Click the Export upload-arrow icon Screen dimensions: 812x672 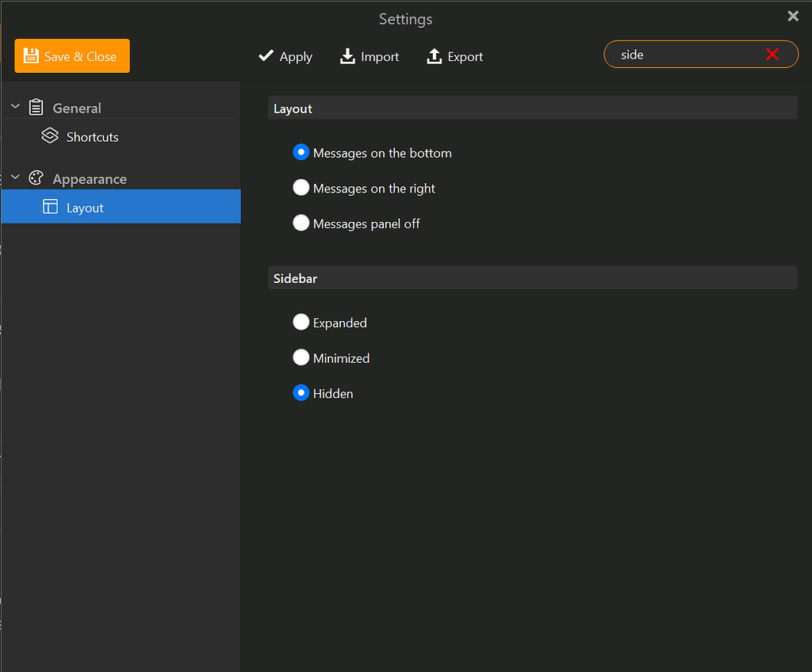434,56
